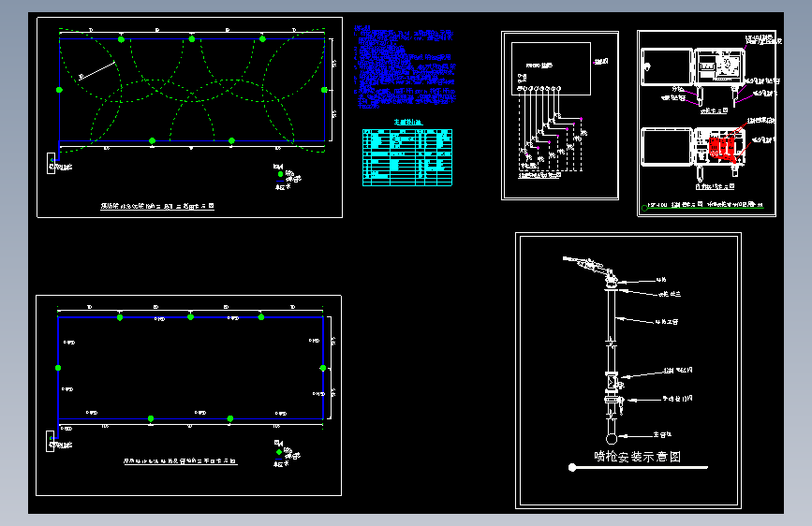Click the white radius dimension line in upper plan
Image resolution: width=812 pixels, height=526 pixels.
96,71
